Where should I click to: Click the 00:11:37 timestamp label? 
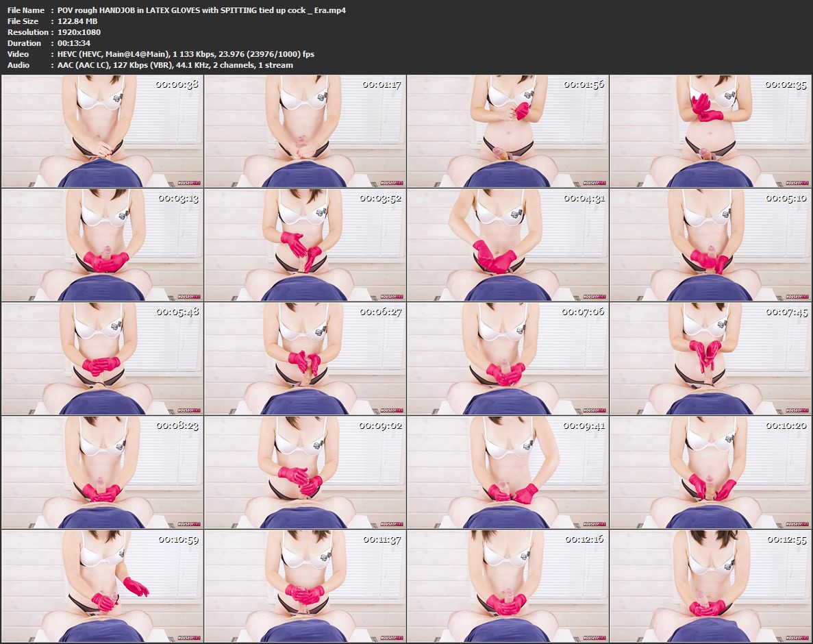pyautogui.click(x=382, y=539)
